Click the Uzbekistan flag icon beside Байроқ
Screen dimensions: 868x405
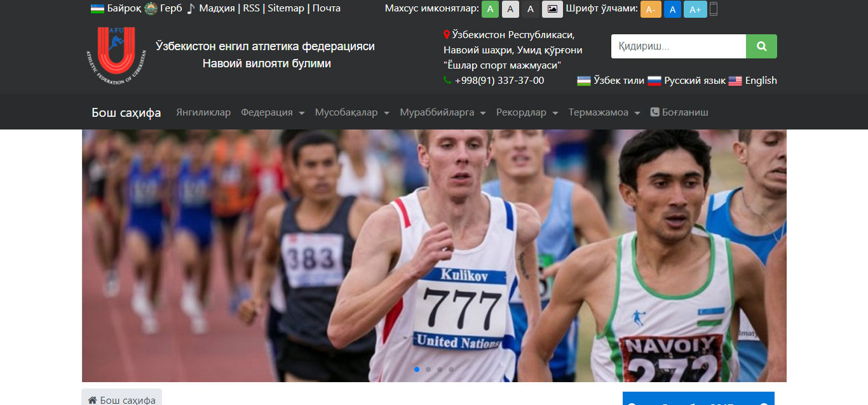coord(97,9)
